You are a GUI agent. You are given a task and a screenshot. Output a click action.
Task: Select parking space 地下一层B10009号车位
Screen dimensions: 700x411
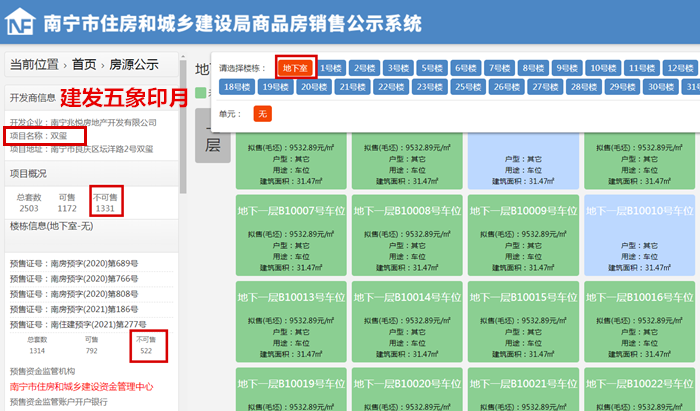(523, 235)
